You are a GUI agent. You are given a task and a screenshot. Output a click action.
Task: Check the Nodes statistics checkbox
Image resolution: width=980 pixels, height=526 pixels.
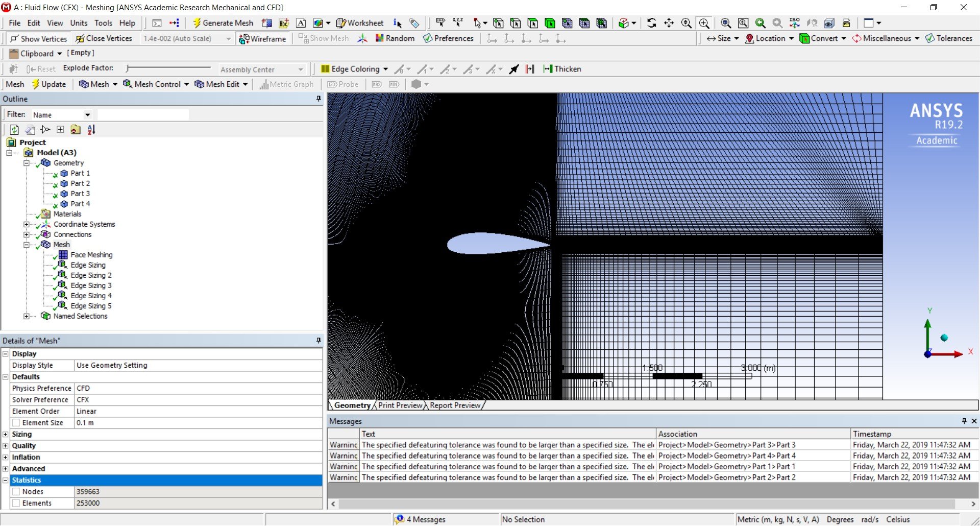tap(16, 492)
